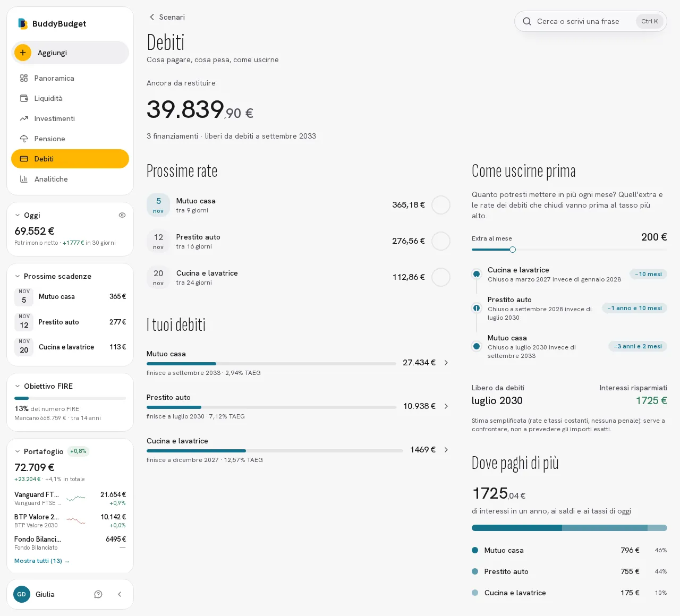680x616 pixels.
Task: Collapse the Oggi panel
Action: coord(18,215)
